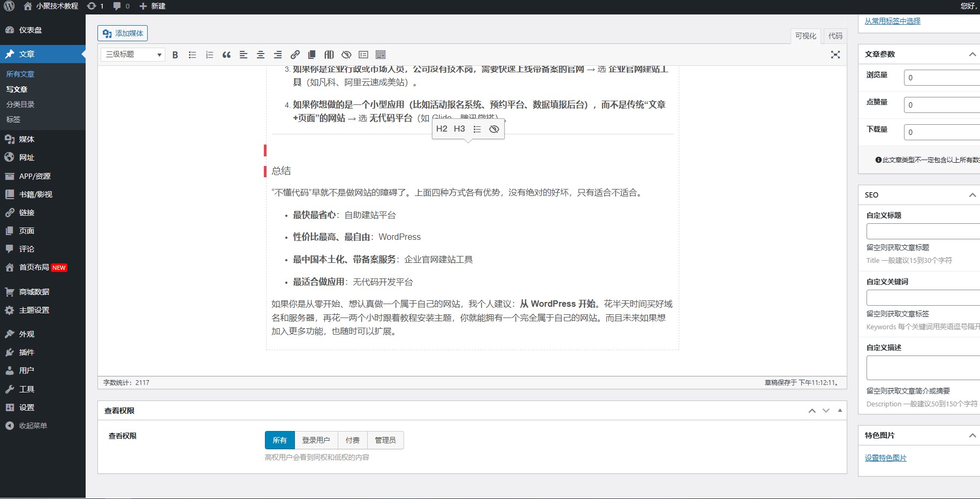Open the keyboard shortcuts icon on the toolbar
Image resolution: width=980 pixels, height=499 pixels.
pyautogui.click(x=381, y=54)
